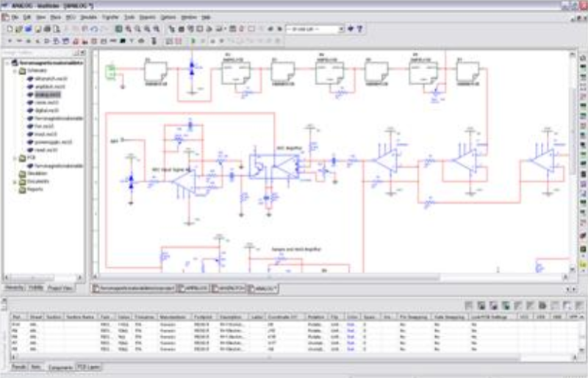The height and width of the screenshot is (378, 588).
Task: Click the Zoom Fit to Page icon
Action: [x=157, y=29]
